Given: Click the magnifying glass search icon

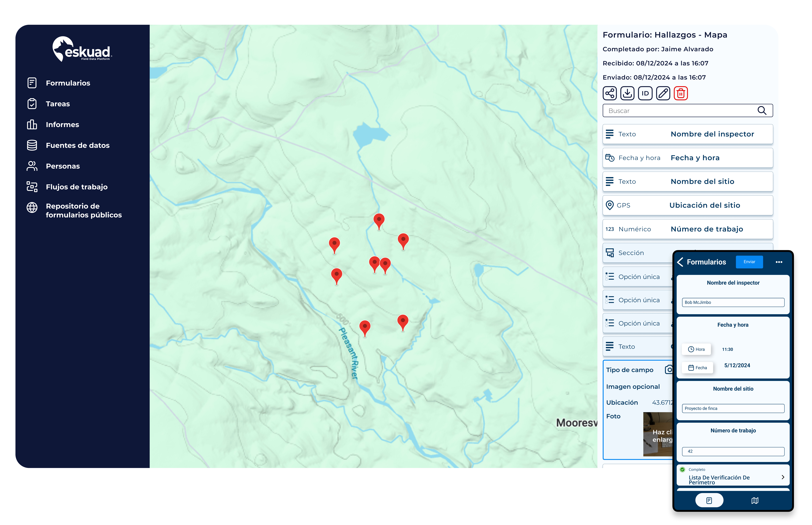Looking at the screenshot, I should coord(762,110).
